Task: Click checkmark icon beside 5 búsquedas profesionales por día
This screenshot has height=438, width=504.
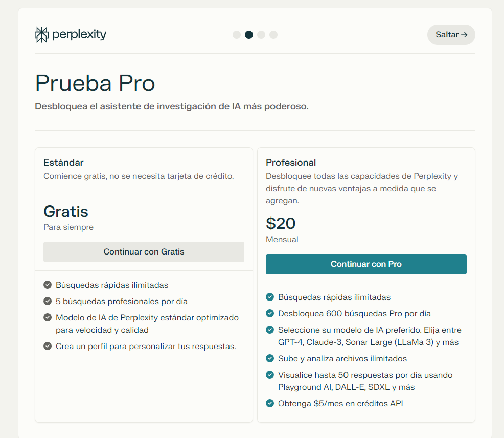Action: click(x=48, y=301)
